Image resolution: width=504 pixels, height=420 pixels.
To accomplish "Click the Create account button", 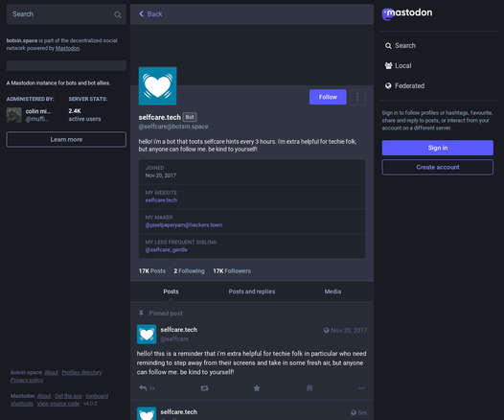I will [x=438, y=167].
